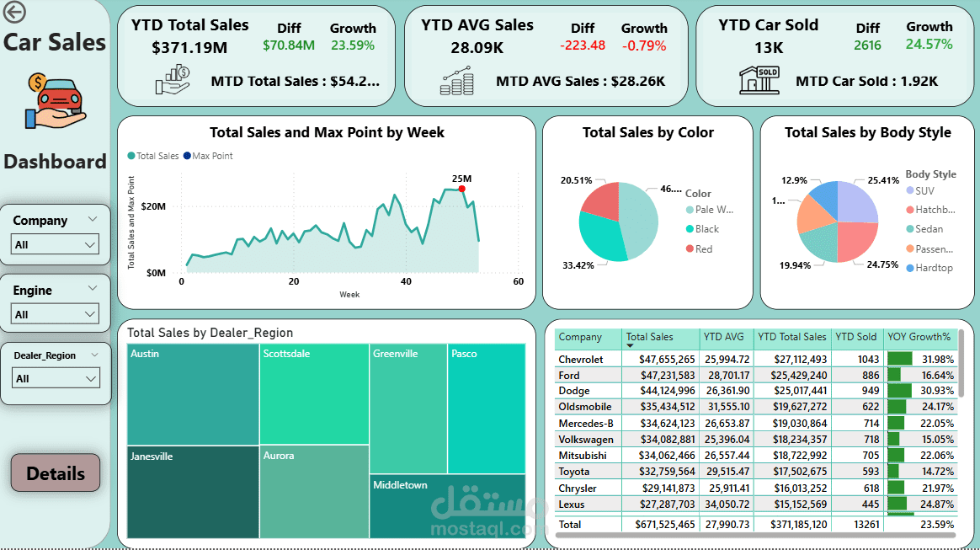The image size is (980, 550).
Task: Select the Pasco treemap tile
Action: (487, 408)
